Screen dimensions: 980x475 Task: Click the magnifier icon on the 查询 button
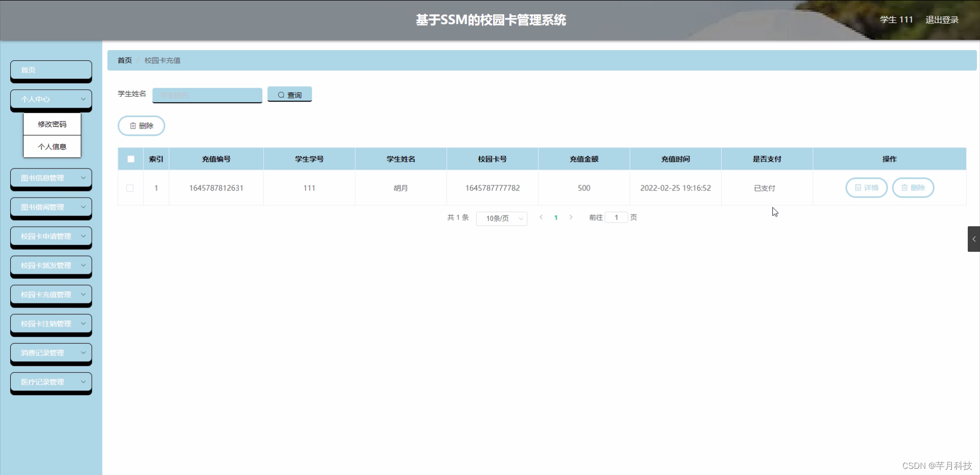click(281, 94)
